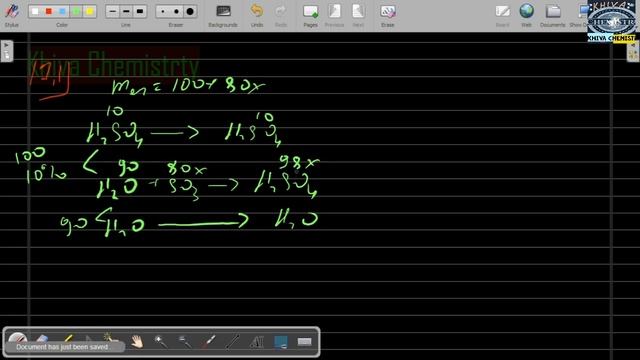Select the text writing tool
Image resolution: width=640 pixels, height=360 pixels.
coord(257,341)
